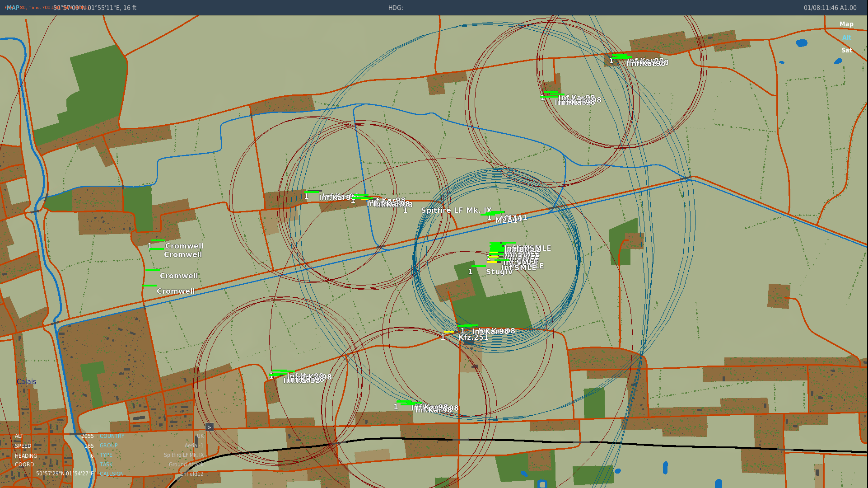Switch to the Alt map mode
This screenshot has height=488, width=868.
846,38
